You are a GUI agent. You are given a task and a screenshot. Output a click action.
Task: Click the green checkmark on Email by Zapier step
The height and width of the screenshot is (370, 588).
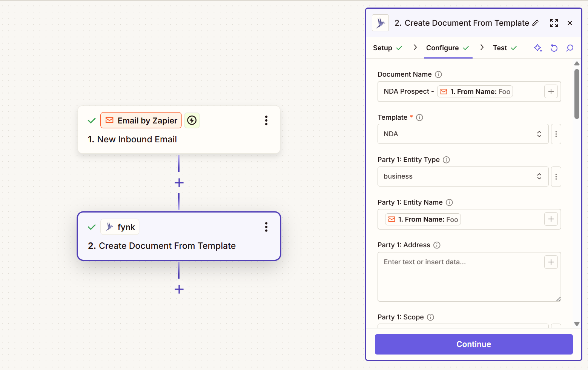91,120
